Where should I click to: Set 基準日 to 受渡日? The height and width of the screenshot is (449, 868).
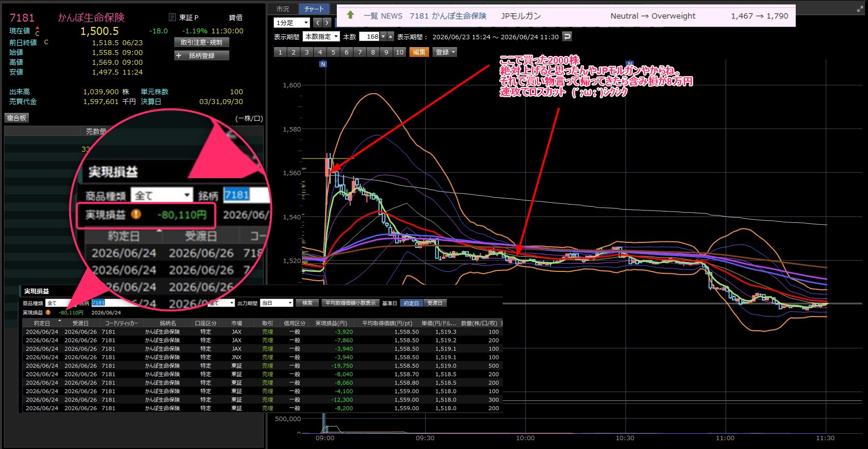point(434,303)
